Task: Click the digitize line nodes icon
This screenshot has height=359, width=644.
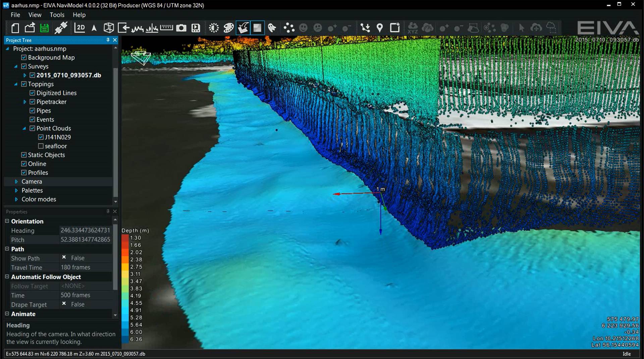Action: tap(365, 28)
